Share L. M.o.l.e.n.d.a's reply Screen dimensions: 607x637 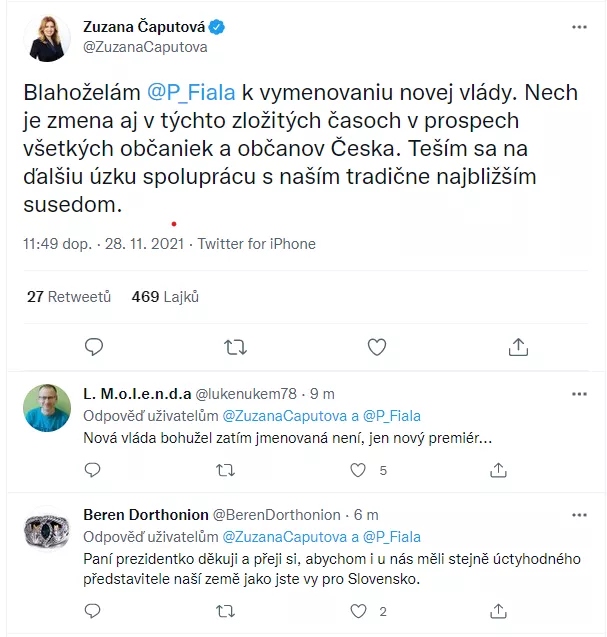pos(493,469)
